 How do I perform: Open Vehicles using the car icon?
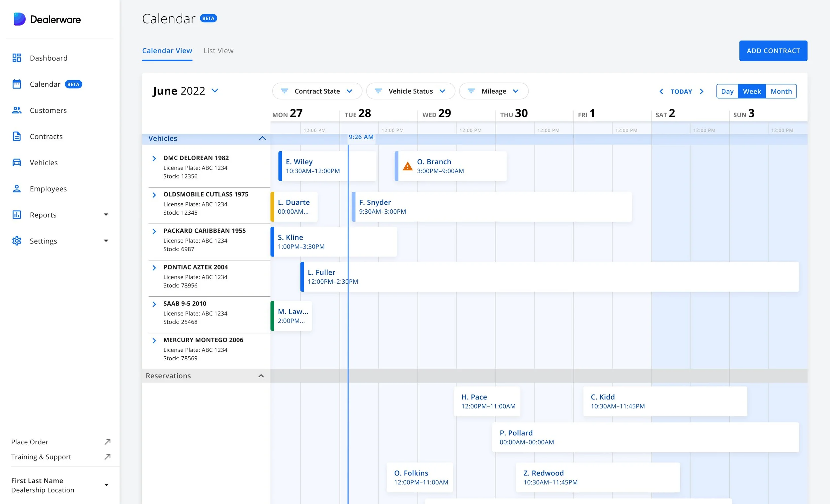pyautogui.click(x=17, y=163)
